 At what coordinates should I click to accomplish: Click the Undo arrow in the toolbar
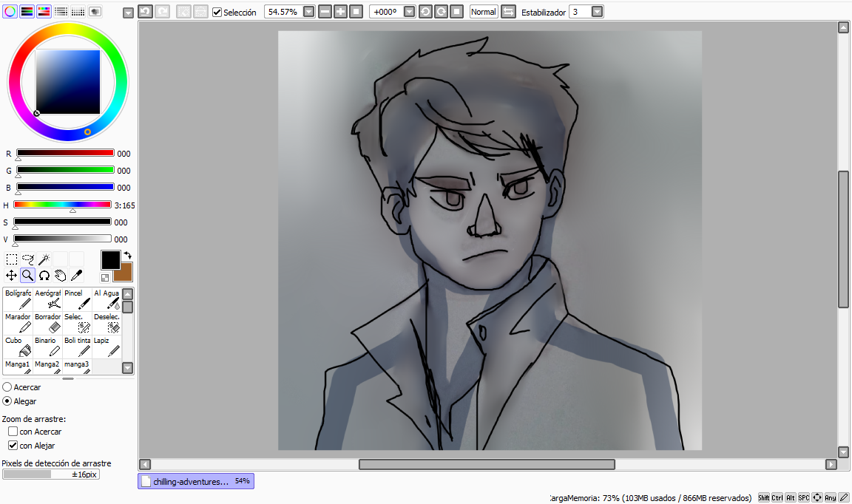tap(145, 11)
